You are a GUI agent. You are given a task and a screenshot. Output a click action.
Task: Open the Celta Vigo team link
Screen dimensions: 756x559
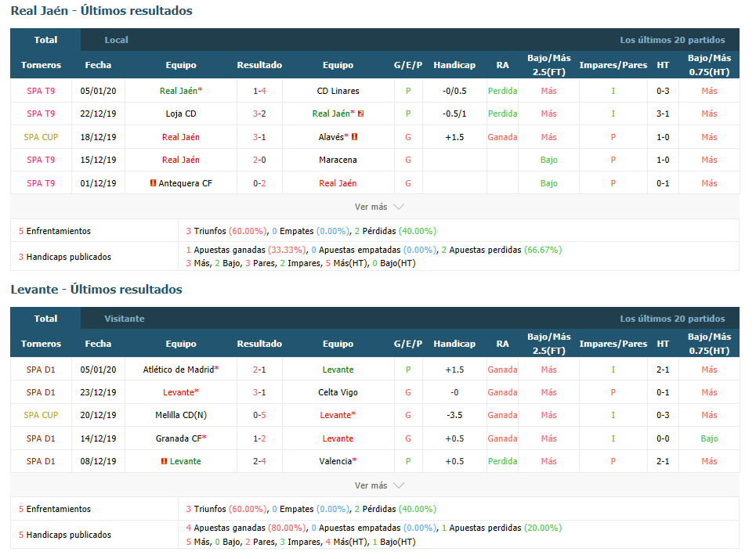(x=338, y=392)
